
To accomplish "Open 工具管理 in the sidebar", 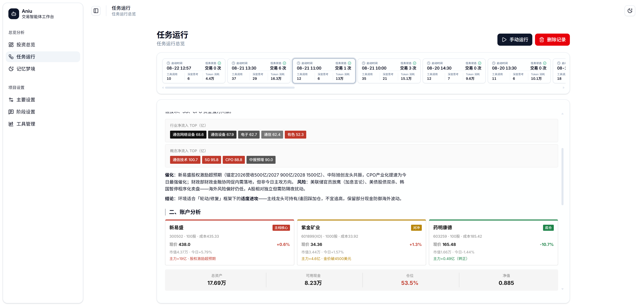I will tap(43, 124).
